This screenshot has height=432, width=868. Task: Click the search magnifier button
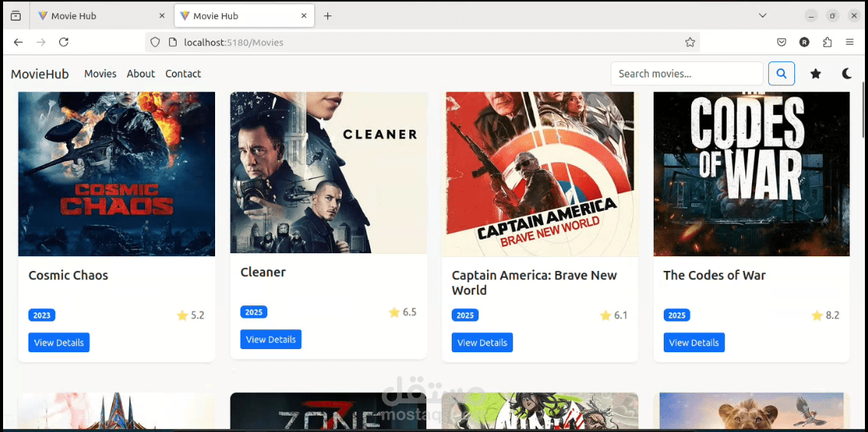click(x=781, y=74)
